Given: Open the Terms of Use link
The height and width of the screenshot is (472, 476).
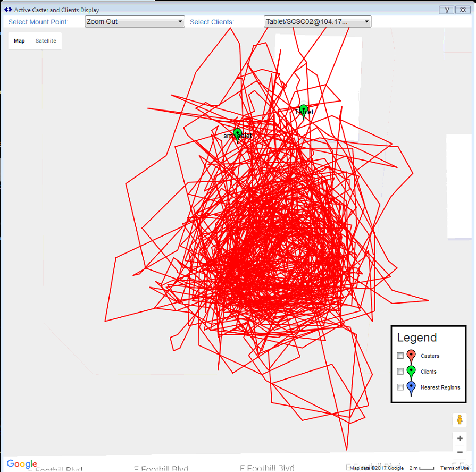Looking at the screenshot, I should click(x=454, y=468).
